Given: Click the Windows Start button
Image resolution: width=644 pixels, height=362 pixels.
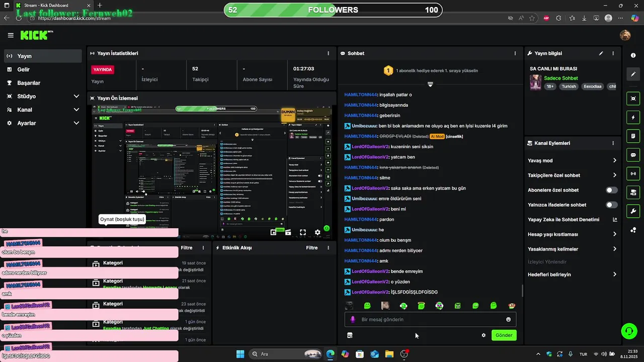Looking at the screenshot, I should (x=240, y=354).
